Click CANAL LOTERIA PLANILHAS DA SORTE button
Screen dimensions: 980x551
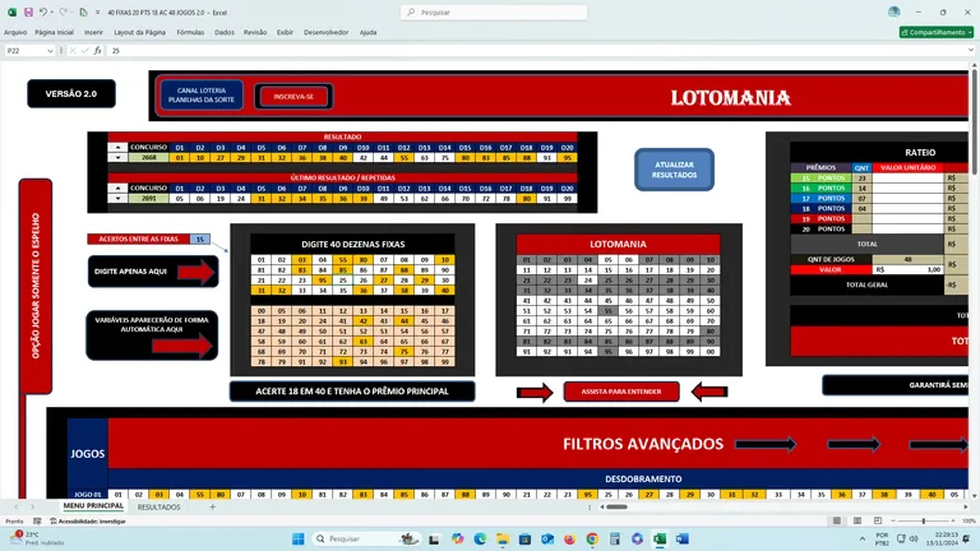(x=202, y=95)
